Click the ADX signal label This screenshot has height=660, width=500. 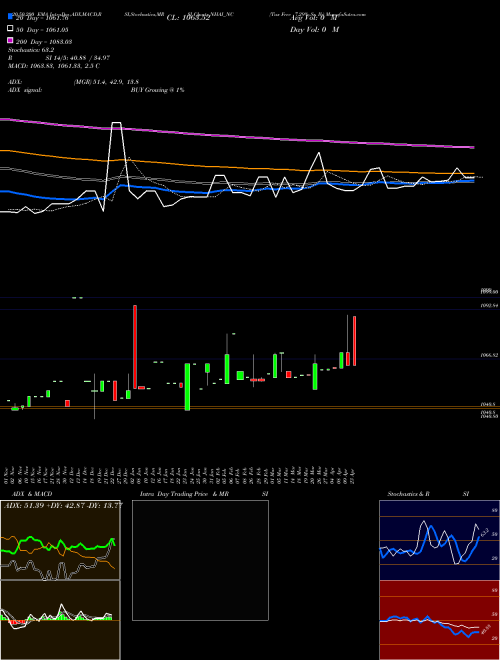pos(25,90)
